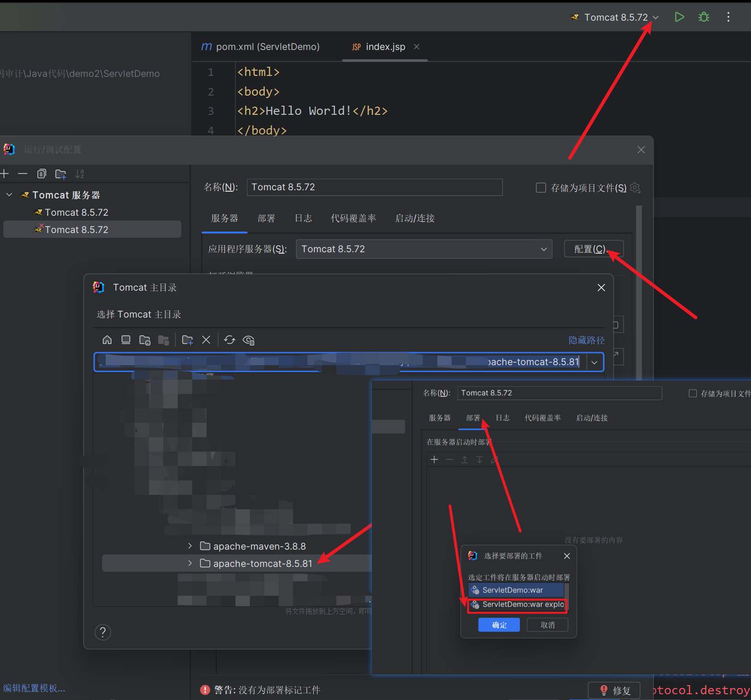Collapse the Tomcat 服务器 tree node
Screen dimensions: 751x700
pos(9,195)
